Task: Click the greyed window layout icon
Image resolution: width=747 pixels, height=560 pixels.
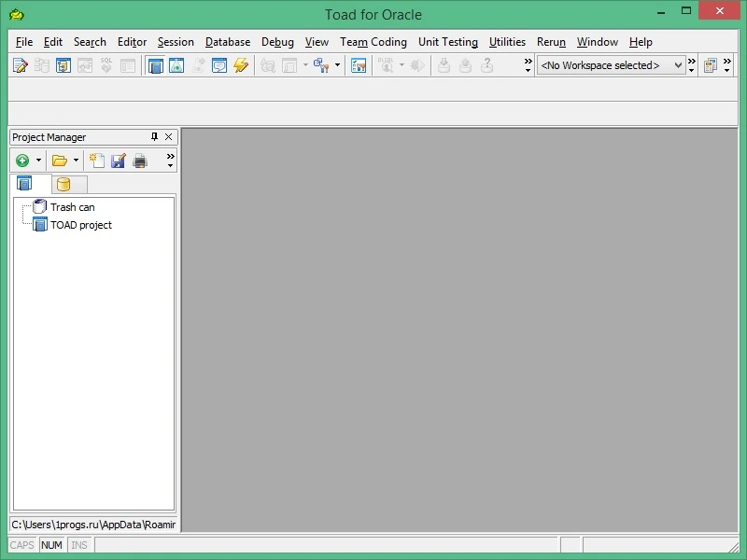Action: tap(289, 65)
